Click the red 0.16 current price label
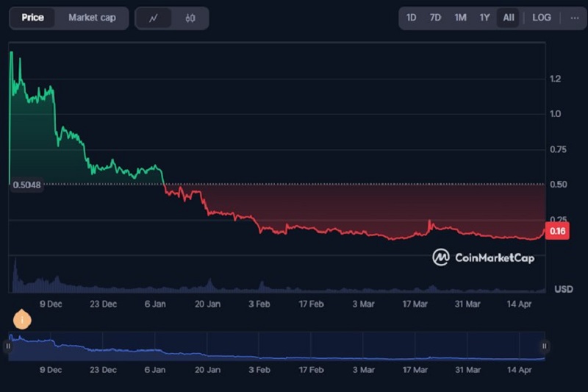 tap(558, 231)
